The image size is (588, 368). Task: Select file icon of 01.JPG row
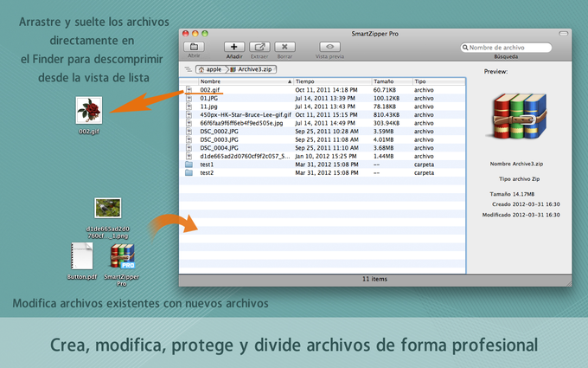[x=189, y=98]
